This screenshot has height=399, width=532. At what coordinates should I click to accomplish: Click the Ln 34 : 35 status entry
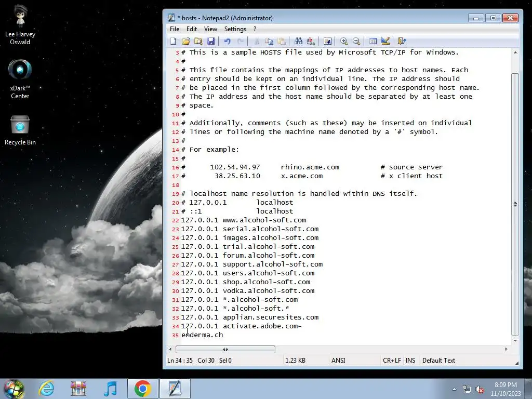[180, 361]
